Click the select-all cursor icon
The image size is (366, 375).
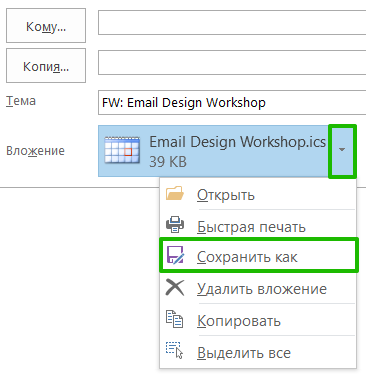(175, 350)
